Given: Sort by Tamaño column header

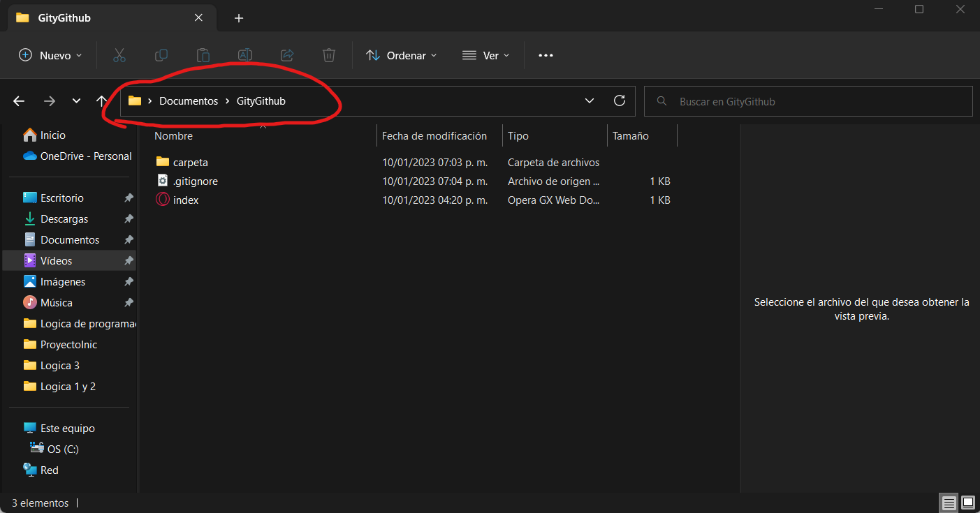Looking at the screenshot, I should coord(631,136).
